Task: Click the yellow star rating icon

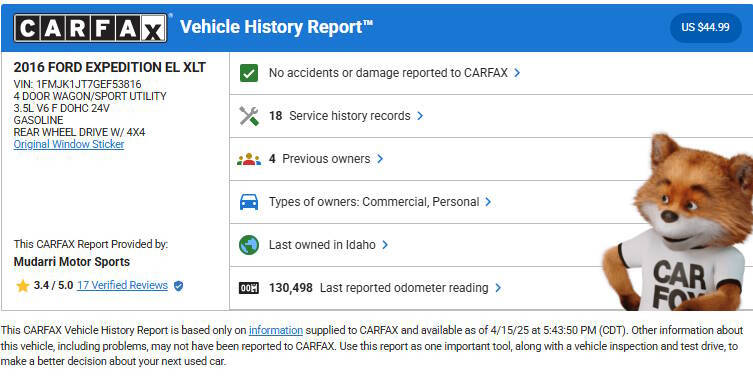Action: 23,286
